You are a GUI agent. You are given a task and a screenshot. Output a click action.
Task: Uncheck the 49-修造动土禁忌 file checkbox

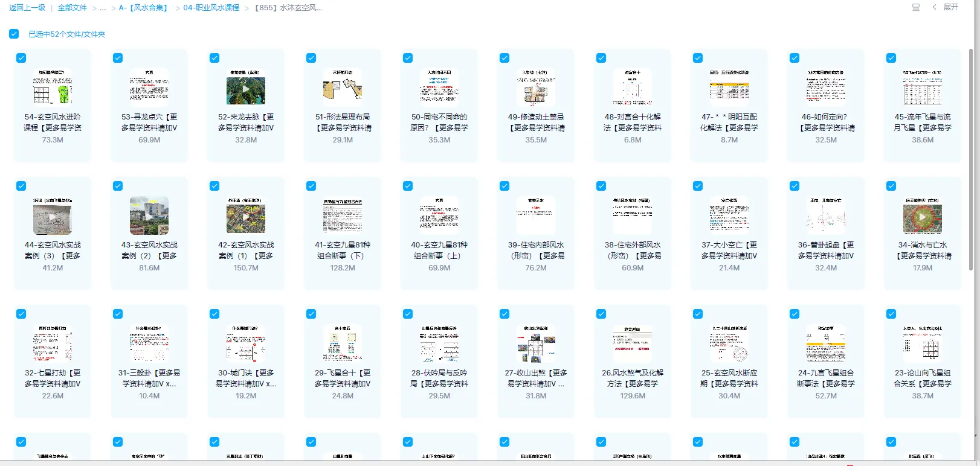point(505,58)
